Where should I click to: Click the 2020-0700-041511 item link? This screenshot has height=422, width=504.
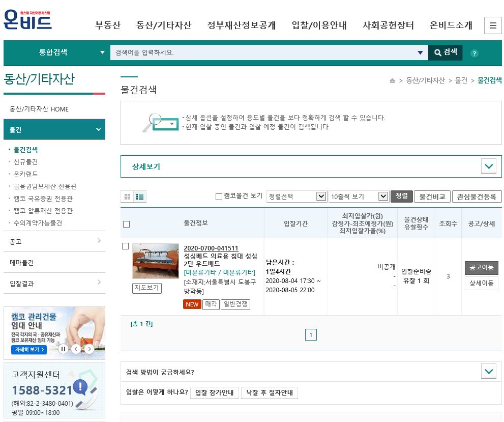(x=211, y=248)
